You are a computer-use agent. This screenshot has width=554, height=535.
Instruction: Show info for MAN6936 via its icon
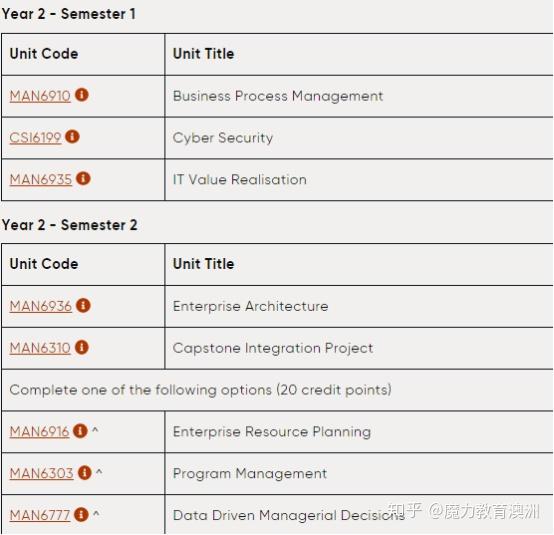pos(83,305)
